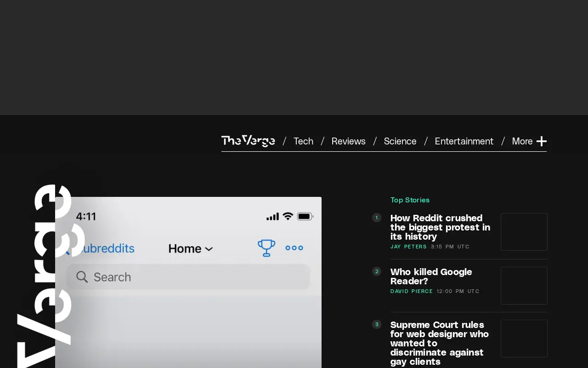Image resolution: width=588 pixels, height=368 pixels.
Task: Click rank number 3 badge in Top Stories
Action: 377,324
